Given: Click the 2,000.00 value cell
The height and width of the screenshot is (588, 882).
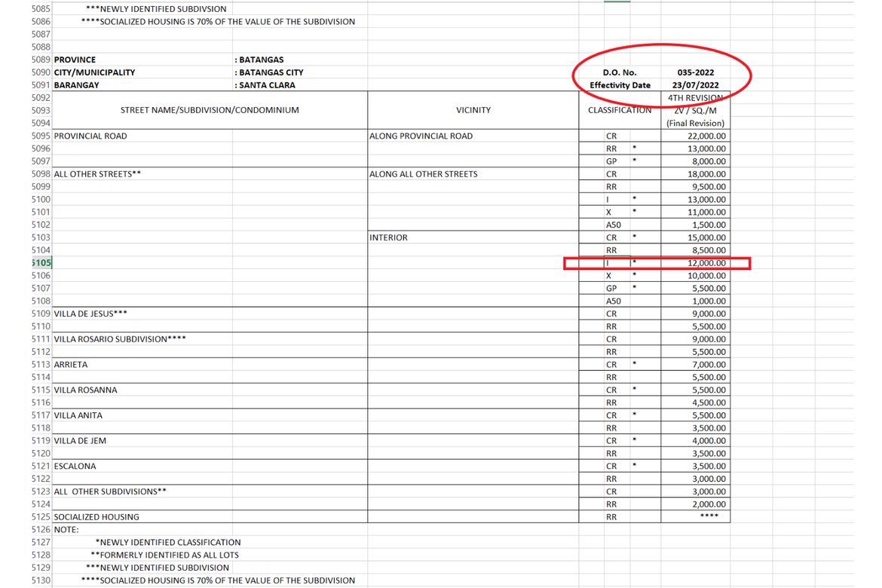Looking at the screenshot, I should [709, 504].
